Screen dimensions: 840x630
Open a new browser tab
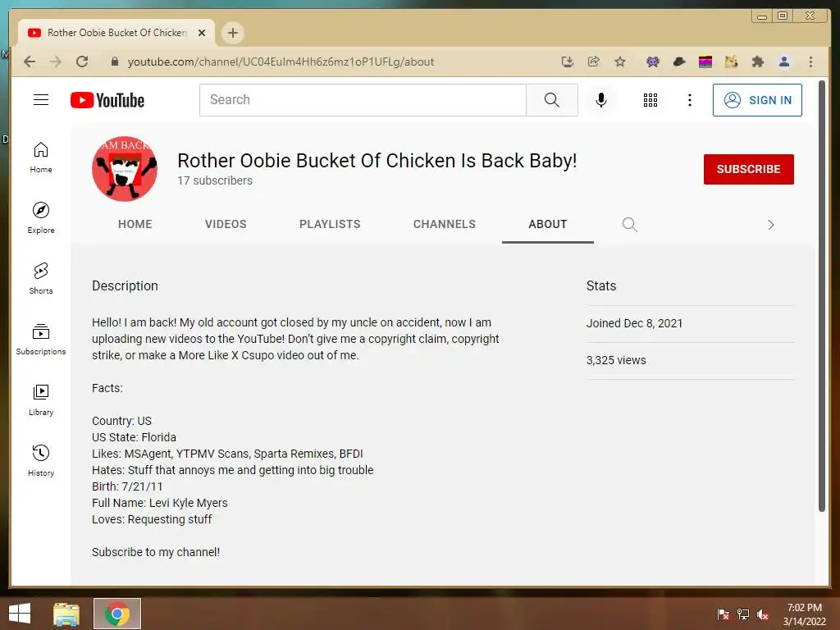tap(232, 33)
